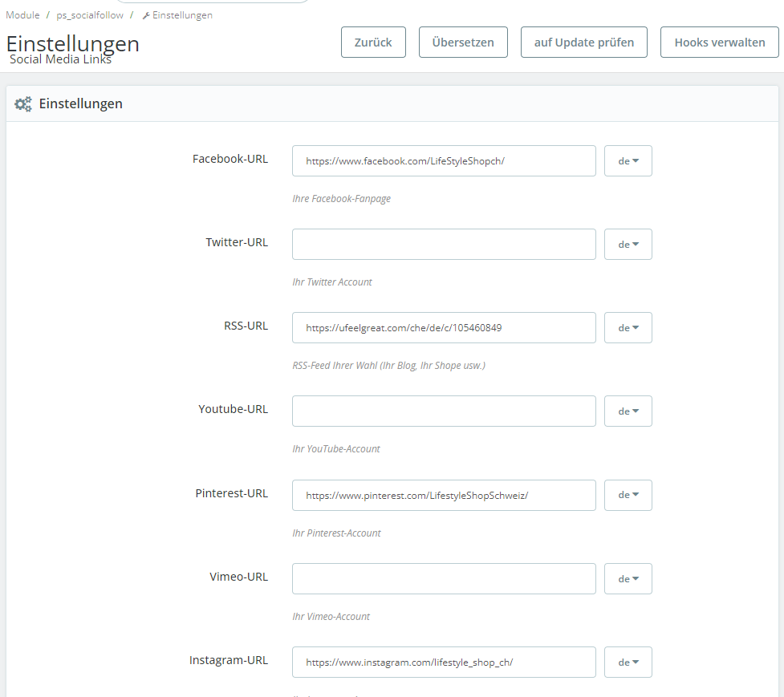Viewport: 784px width, 697px height.
Task: Click the wrench icon in the breadcrumb
Action: click(146, 15)
